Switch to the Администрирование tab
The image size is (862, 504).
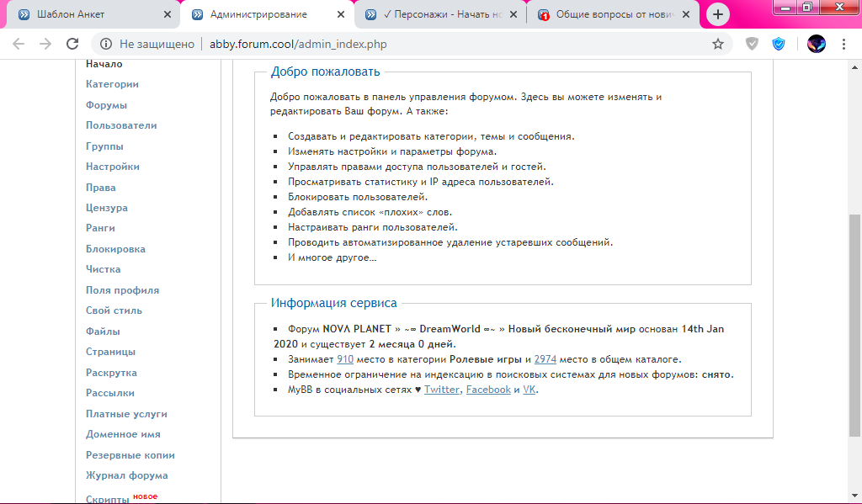tap(267, 14)
